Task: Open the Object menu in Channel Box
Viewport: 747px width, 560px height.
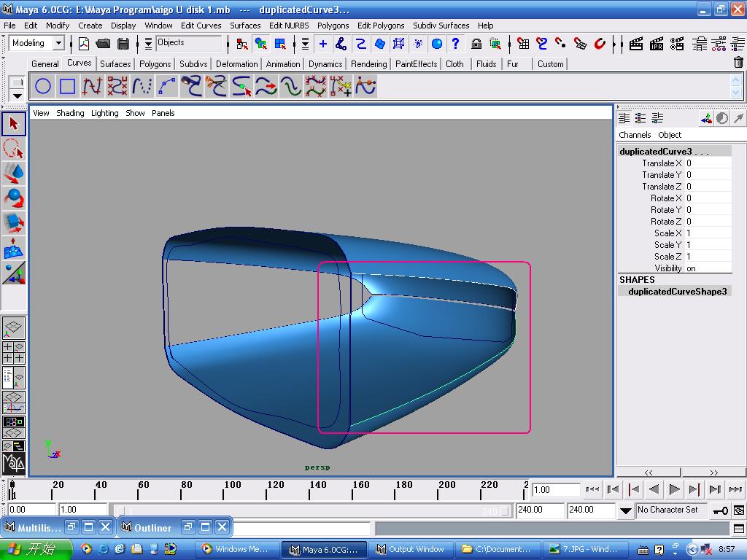Action: (x=670, y=135)
